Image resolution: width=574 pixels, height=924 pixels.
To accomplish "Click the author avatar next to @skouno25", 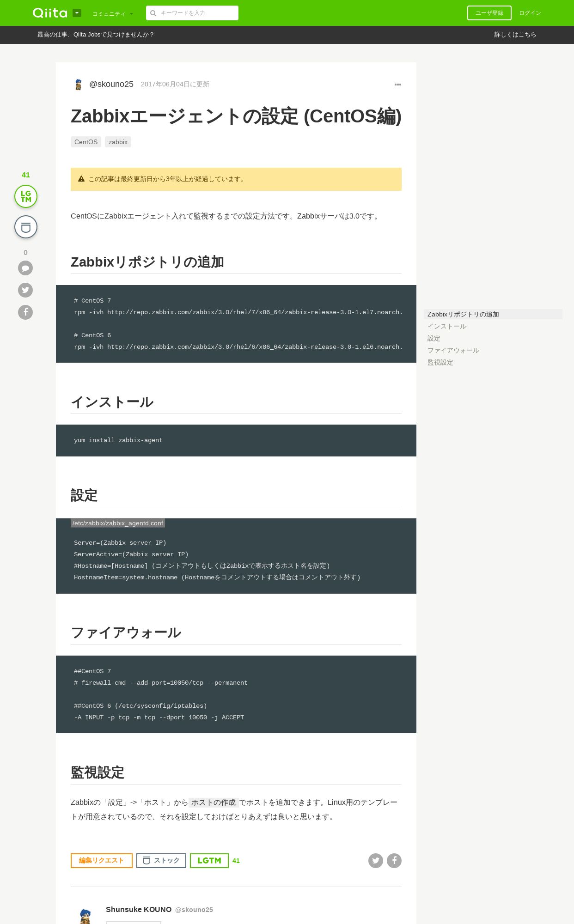I will coord(78,84).
